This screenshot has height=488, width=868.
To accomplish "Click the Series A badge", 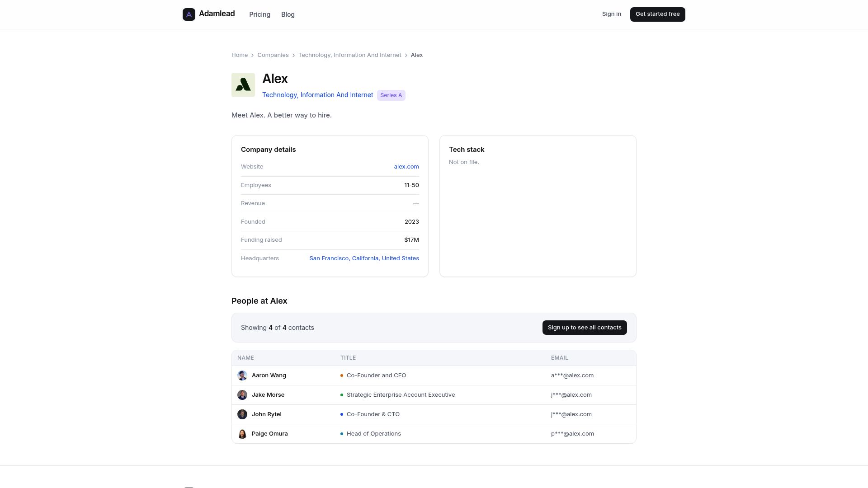I will [391, 95].
